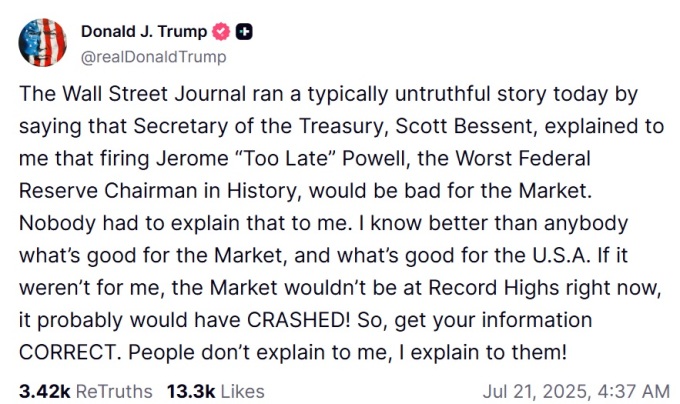This screenshot has width=680, height=404.
Task: Click the 4:37 AM time text
Action: (634, 391)
